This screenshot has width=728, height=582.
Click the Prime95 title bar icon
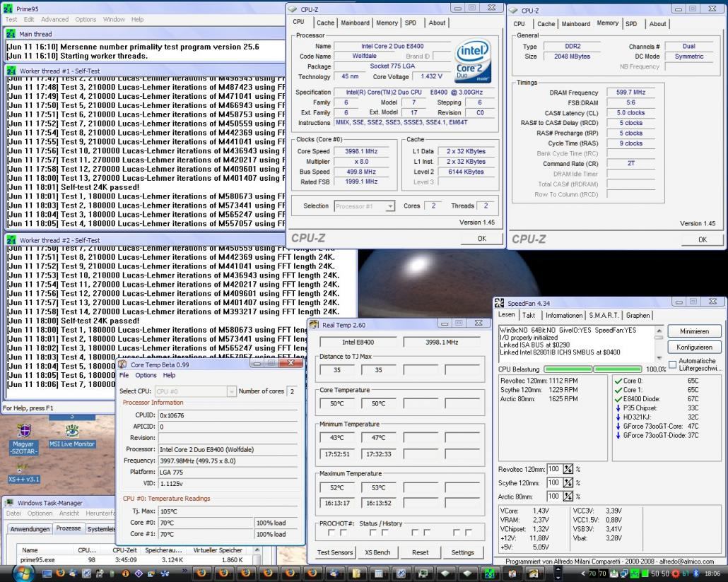point(8,8)
